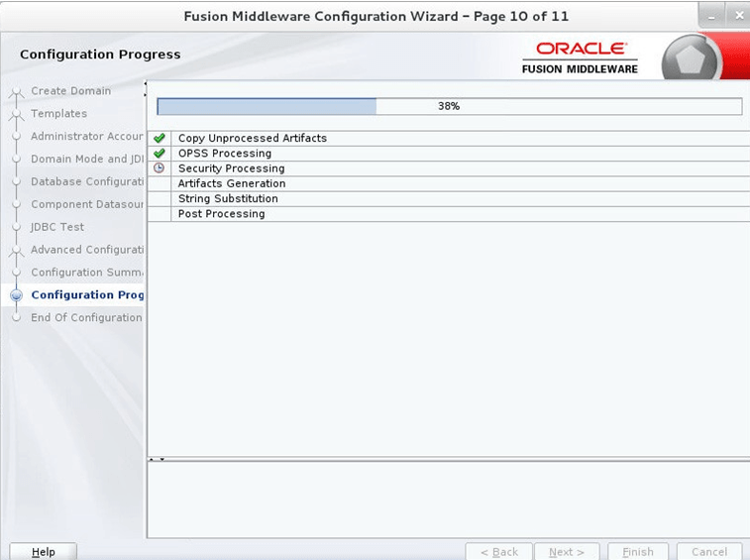Cancel the configuration wizard
This screenshot has height=560, width=750.
pos(708,552)
